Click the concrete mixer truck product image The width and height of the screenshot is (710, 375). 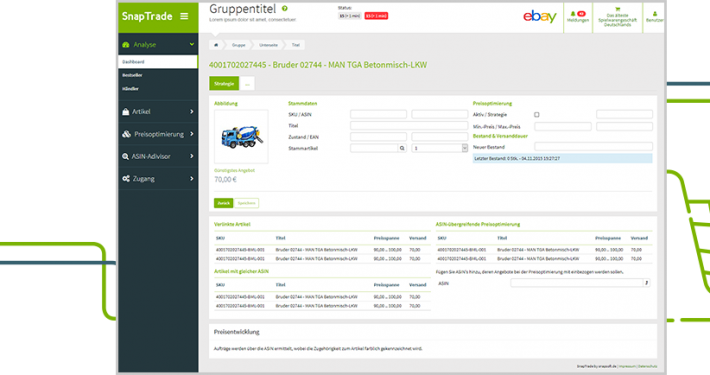tap(241, 136)
